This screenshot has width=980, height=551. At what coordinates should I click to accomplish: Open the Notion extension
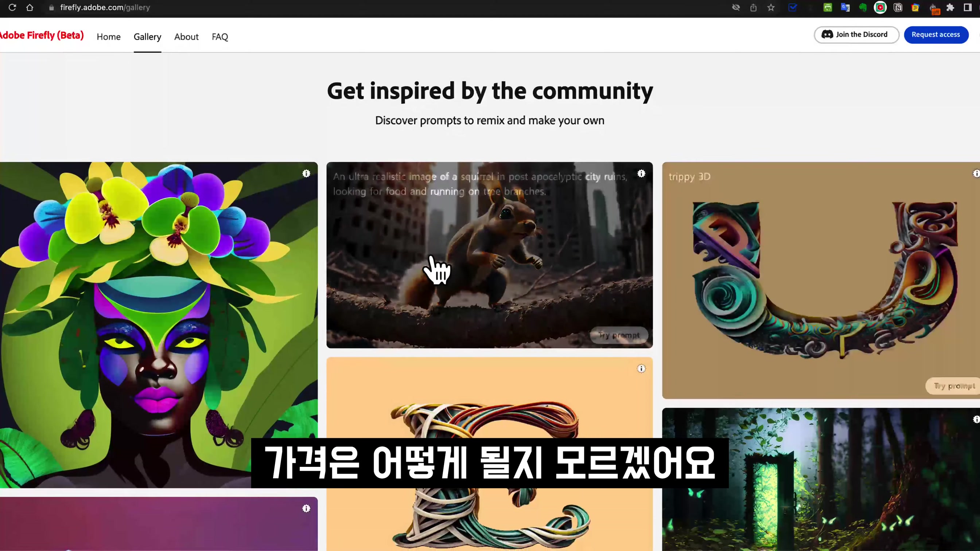[x=898, y=7]
